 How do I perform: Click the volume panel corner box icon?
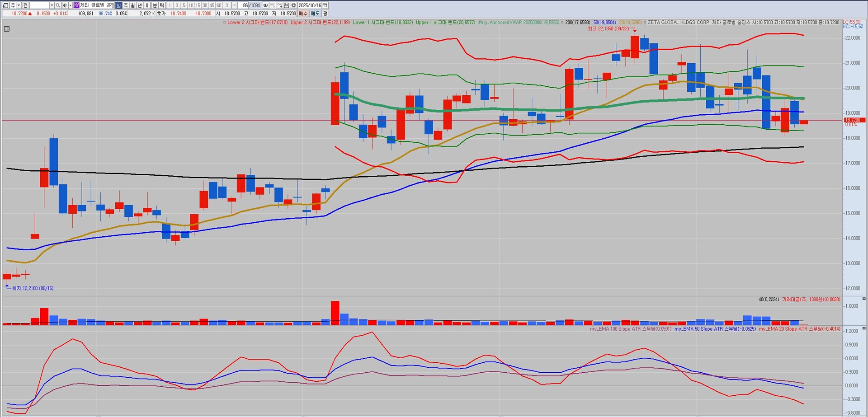pos(864,299)
